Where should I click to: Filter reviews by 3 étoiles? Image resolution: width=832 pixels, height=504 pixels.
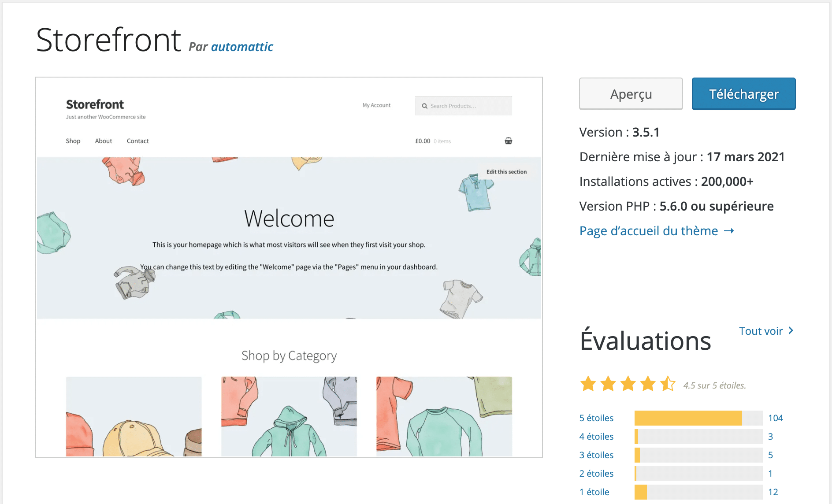tap(596, 455)
